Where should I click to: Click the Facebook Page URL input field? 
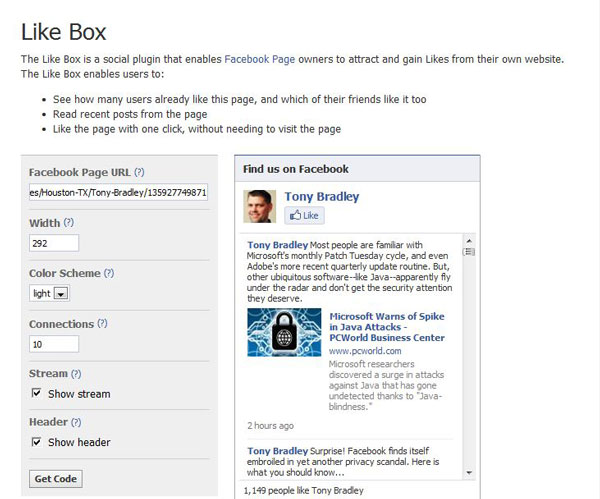click(x=119, y=192)
